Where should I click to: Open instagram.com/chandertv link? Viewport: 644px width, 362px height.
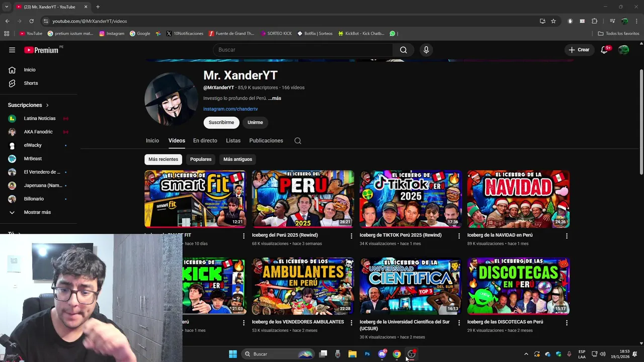230,109
